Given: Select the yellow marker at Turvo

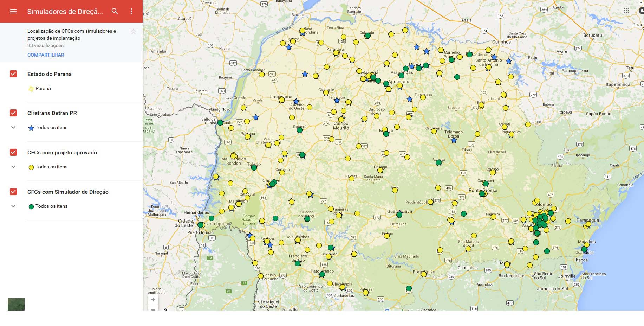Looking at the screenshot, I should (395, 190).
